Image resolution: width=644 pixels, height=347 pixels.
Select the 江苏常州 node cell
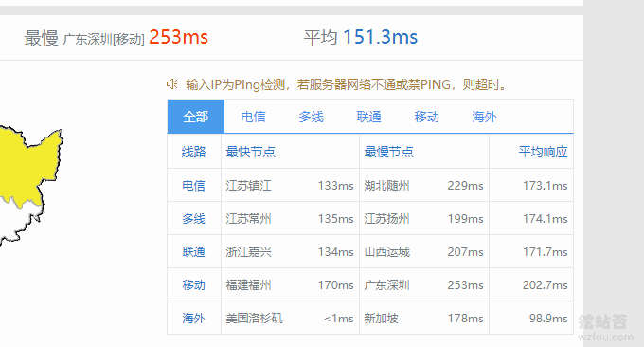248,219
